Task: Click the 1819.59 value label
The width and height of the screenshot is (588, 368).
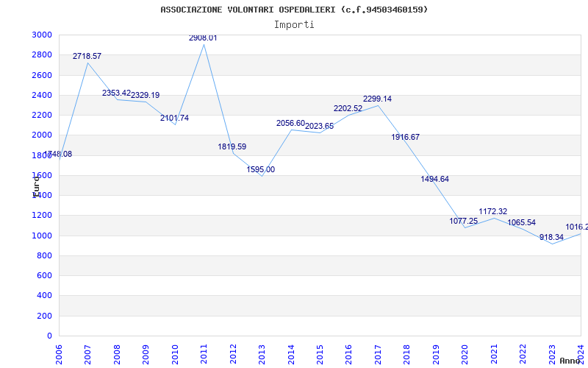Action: tap(232, 146)
